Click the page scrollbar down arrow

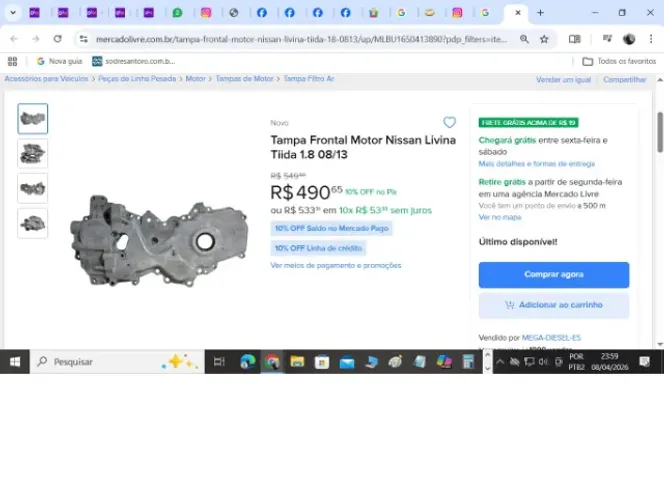click(660, 345)
